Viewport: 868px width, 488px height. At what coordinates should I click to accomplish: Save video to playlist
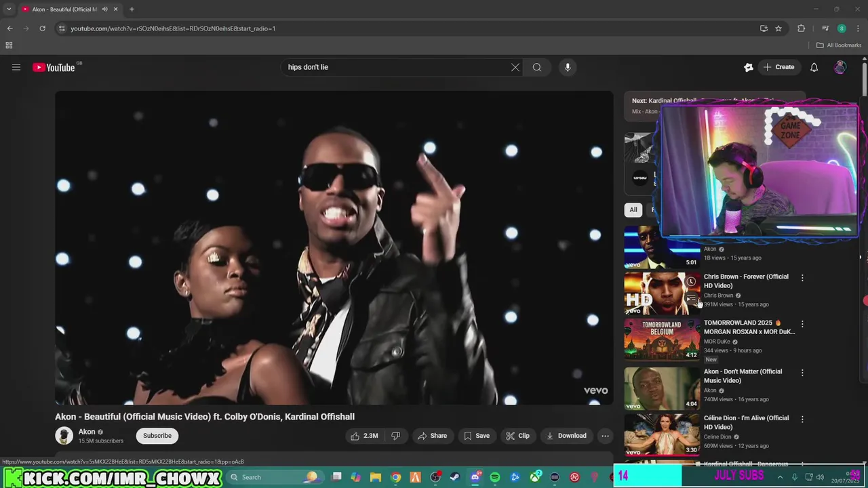pyautogui.click(x=477, y=436)
